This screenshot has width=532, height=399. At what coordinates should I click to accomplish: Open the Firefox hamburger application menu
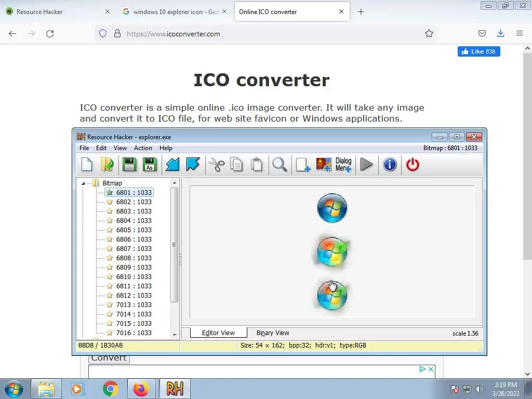(x=520, y=33)
